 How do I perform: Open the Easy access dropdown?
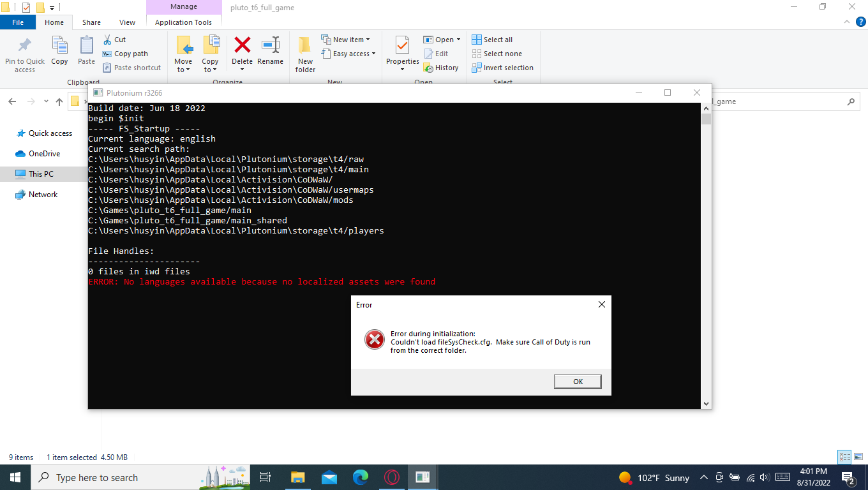point(348,54)
